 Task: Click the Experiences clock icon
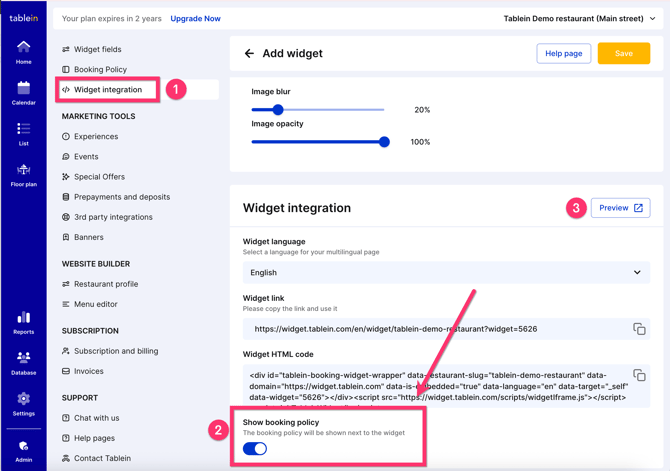(x=65, y=136)
